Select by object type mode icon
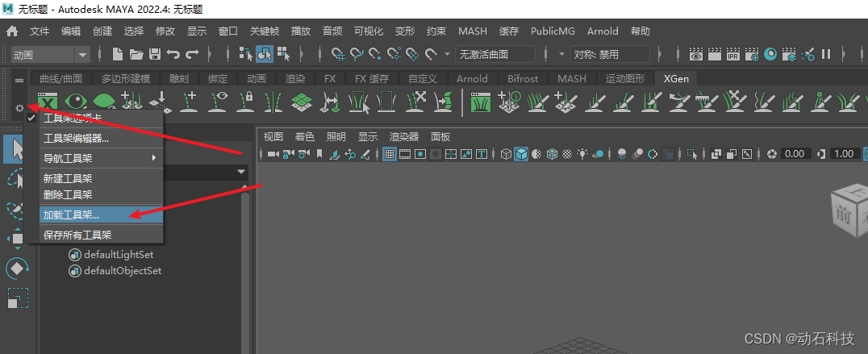Image resolution: width=868 pixels, height=354 pixels. click(265, 54)
